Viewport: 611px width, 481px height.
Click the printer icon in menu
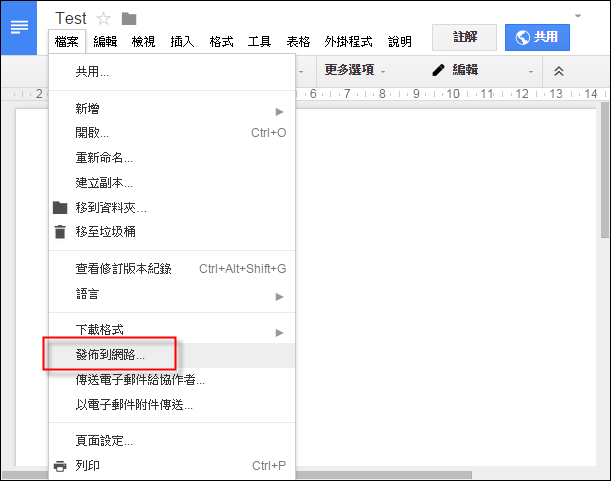click(60, 466)
